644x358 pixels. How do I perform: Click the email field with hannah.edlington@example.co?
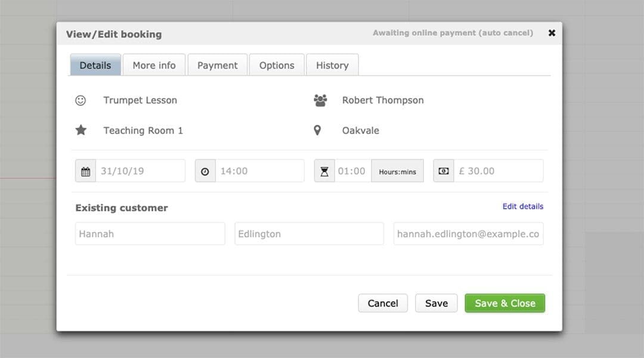click(x=468, y=233)
